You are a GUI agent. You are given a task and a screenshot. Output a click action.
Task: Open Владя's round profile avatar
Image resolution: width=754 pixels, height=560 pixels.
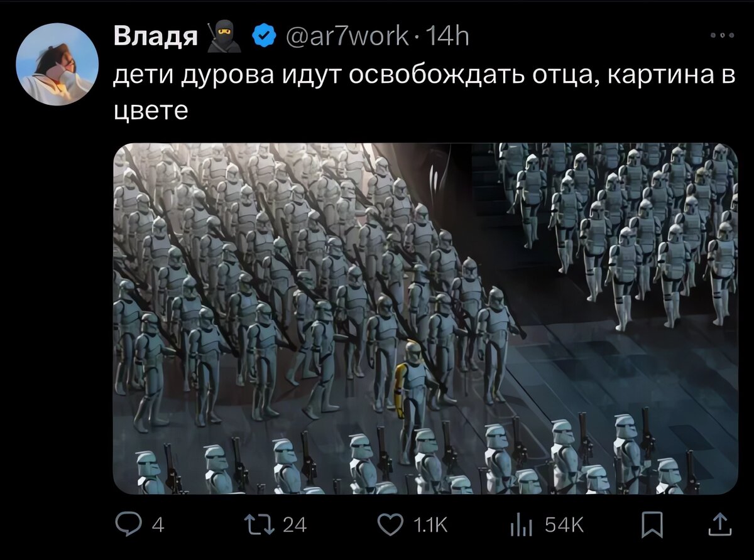[57, 64]
